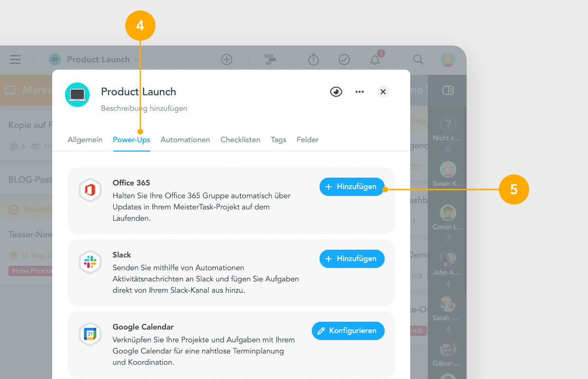
Task: Select Susan K. avatar in sidebar
Action: click(448, 170)
